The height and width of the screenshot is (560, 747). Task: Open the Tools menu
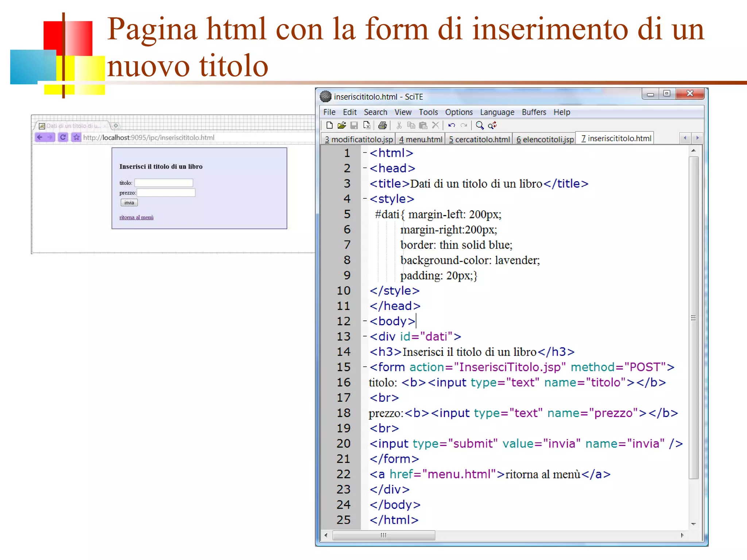[428, 112]
